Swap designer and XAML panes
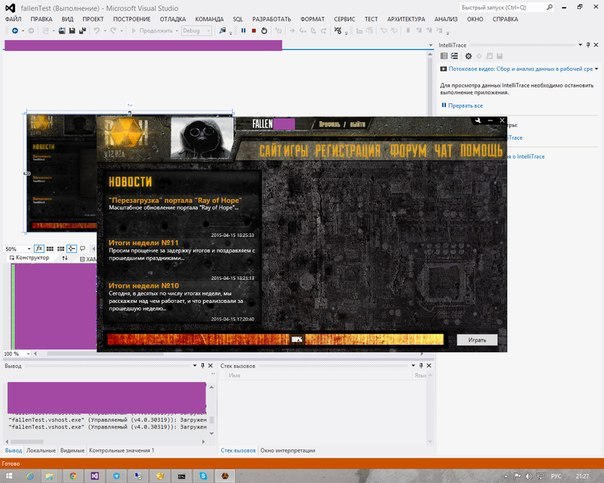The width and height of the screenshot is (604, 483). point(64,258)
